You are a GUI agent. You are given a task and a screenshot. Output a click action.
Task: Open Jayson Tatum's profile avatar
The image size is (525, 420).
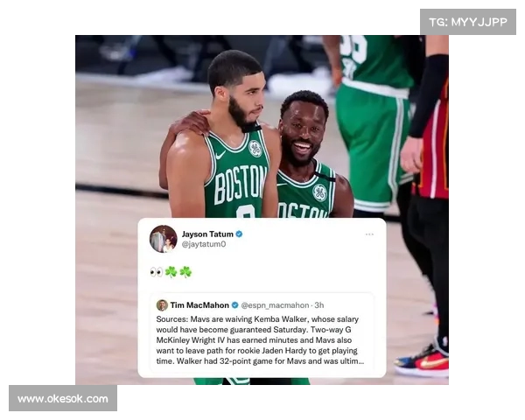[163, 239]
